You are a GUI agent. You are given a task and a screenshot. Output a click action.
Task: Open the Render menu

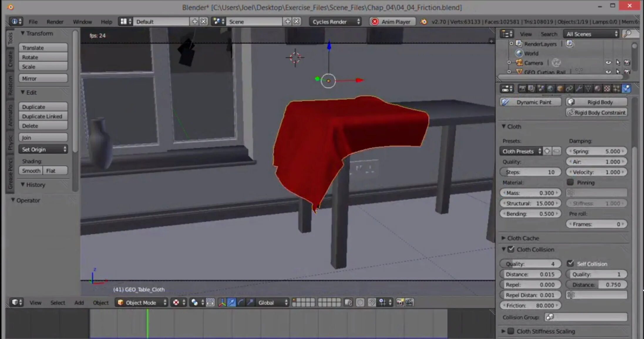(x=55, y=22)
